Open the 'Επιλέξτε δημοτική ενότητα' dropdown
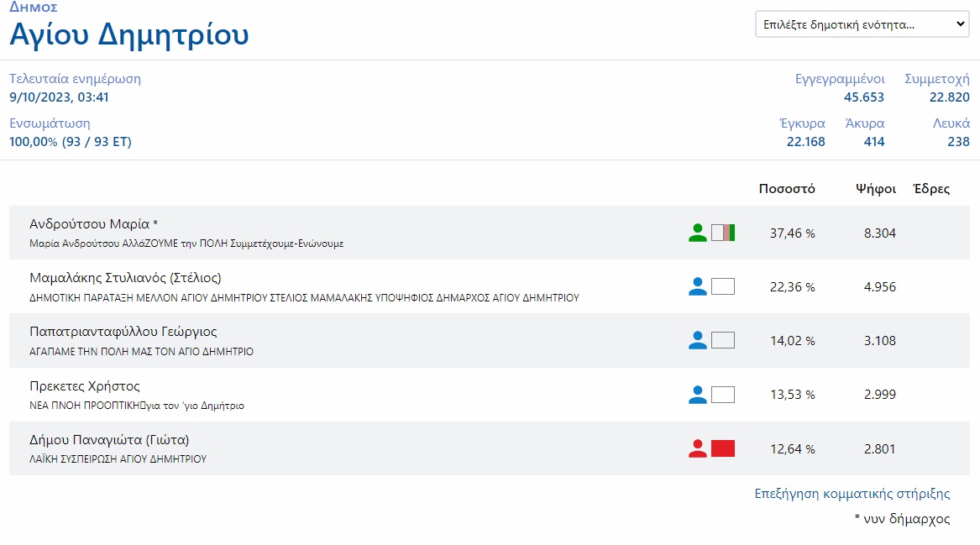The height and width of the screenshot is (545, 980). [862, 24]
